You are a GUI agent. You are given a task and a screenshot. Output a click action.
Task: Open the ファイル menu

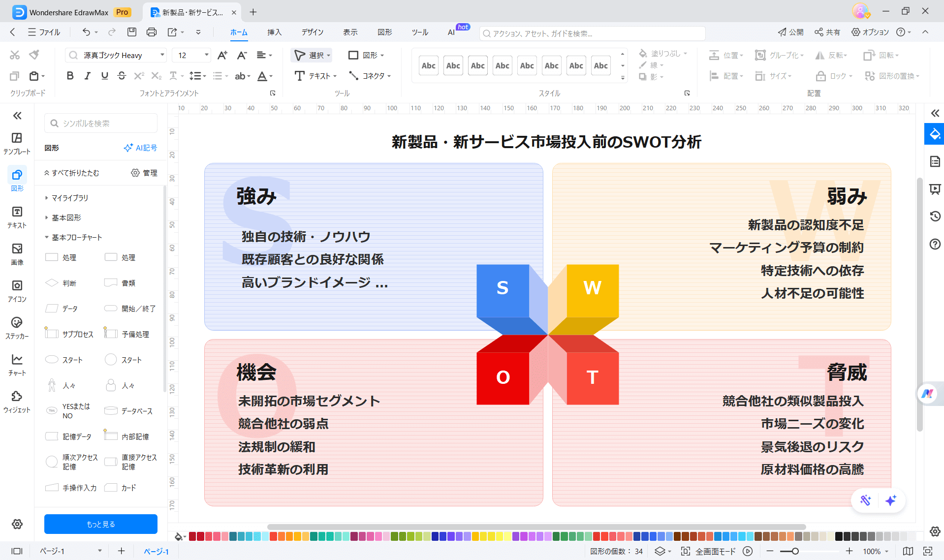[44, 32]
